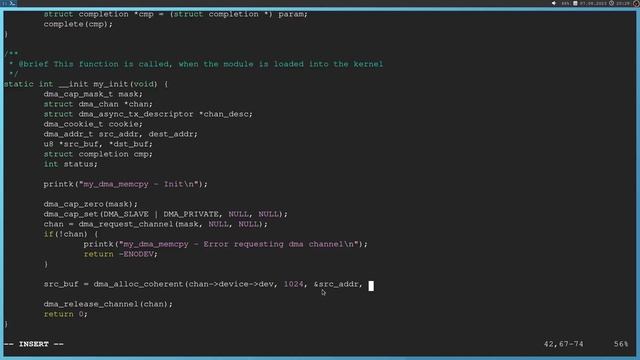Image resolution: width=640 pixels, height=360 pixels.
Task: Click the 'return -ENODEV;' line
Action: [x=120, y=254]
